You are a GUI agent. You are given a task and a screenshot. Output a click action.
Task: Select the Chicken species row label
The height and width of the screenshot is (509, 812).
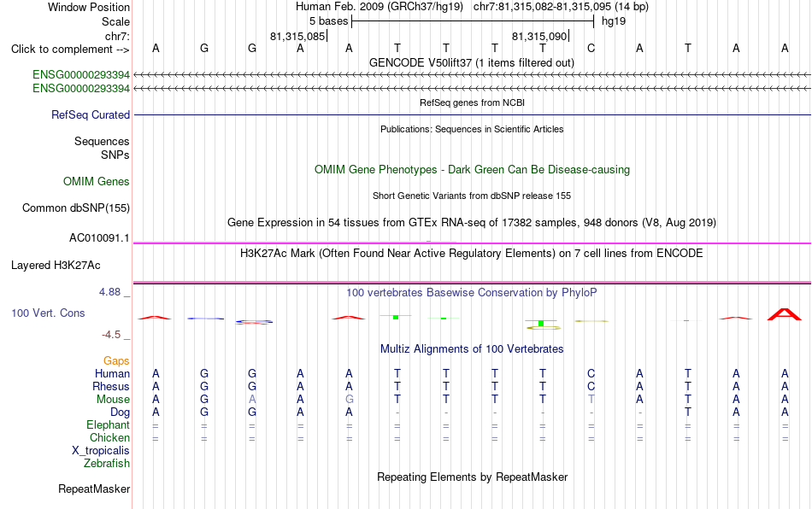[x=109, y=437]
